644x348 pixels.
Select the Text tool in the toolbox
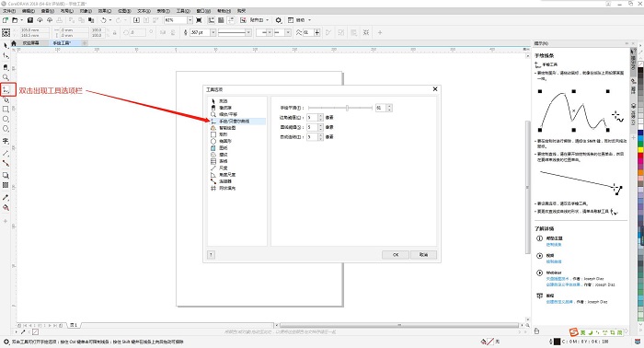click(x=6, y=141)
